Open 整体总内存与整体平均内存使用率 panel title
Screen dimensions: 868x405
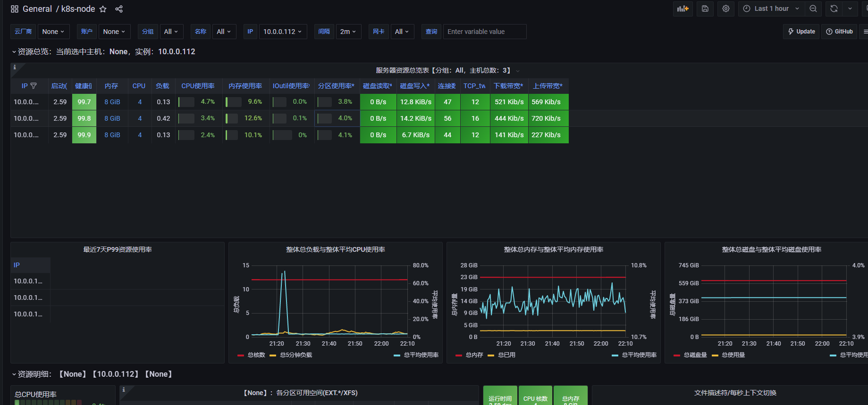[554, 249]
